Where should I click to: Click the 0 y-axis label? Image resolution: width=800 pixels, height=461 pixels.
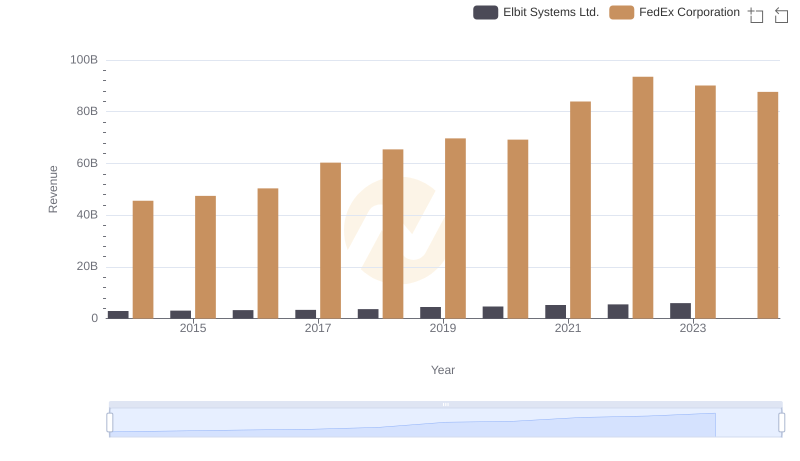(x=94, y=318)
